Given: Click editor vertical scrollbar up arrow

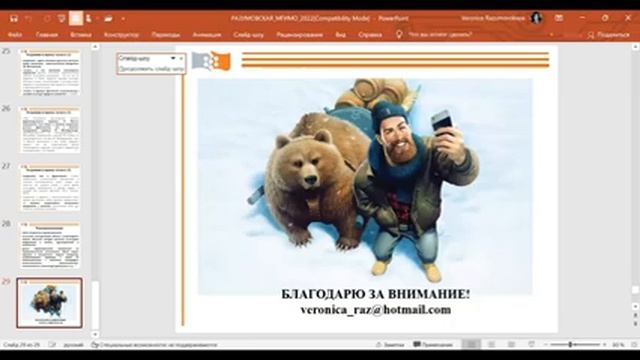Looking at the screenshot, I should pos(636,47).
